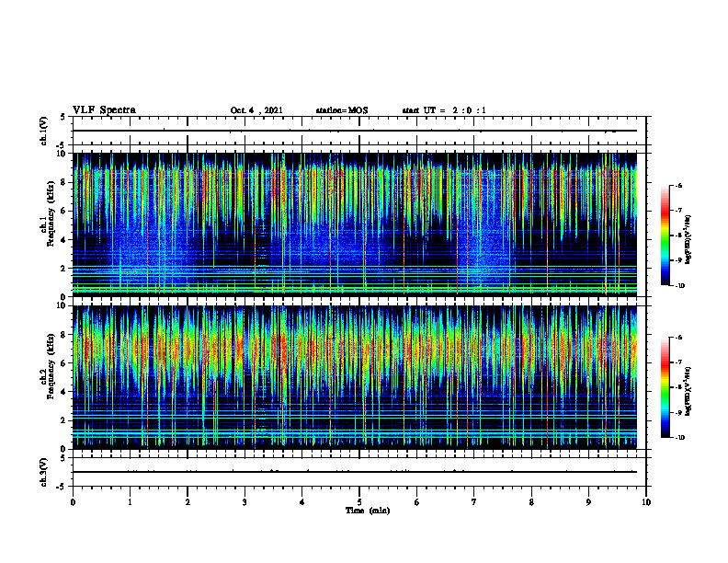Click the time axis tick label "10"
728x563 pixels.
646,502
